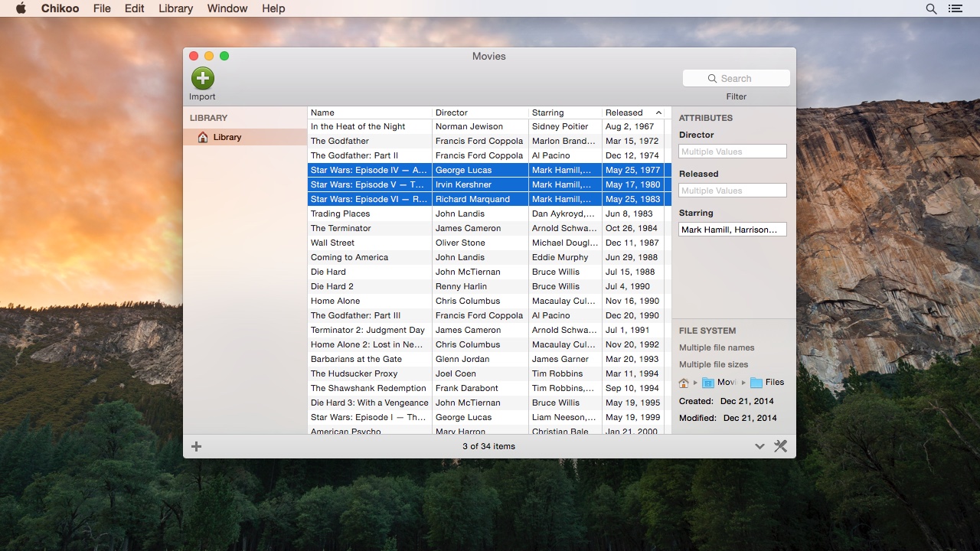
Task: Click the home icon in file system breadcrumb
Action: (684, 382)
